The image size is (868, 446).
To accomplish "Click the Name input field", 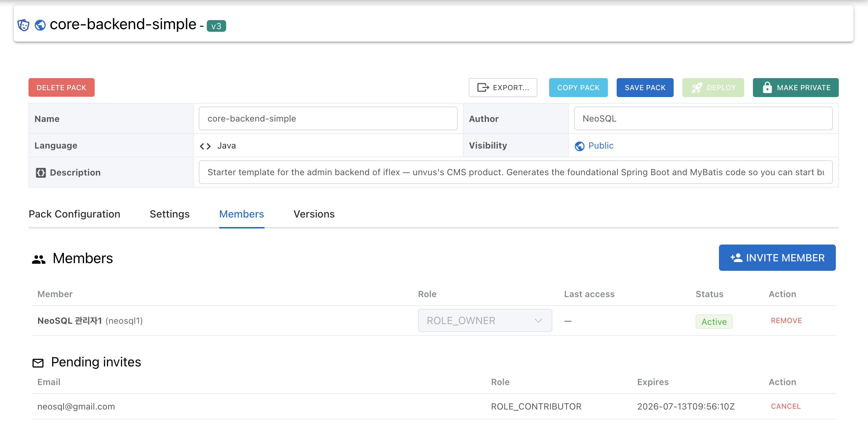I will tap(328, 119).
